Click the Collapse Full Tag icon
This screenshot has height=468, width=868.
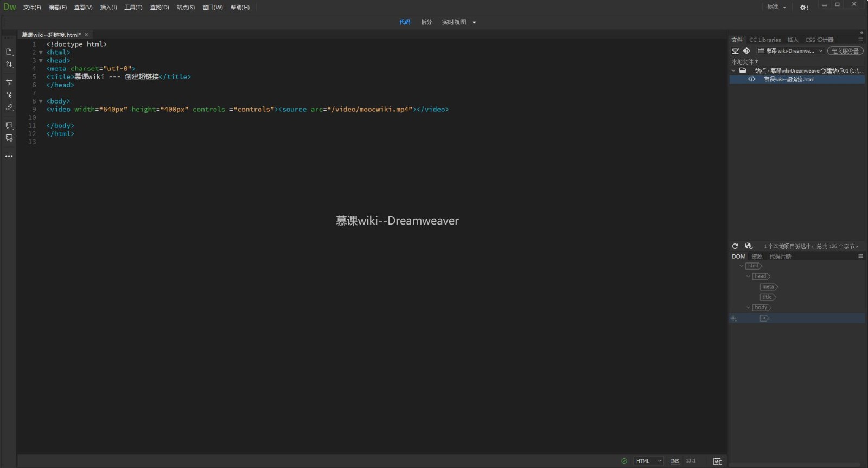tap(9, 82)
